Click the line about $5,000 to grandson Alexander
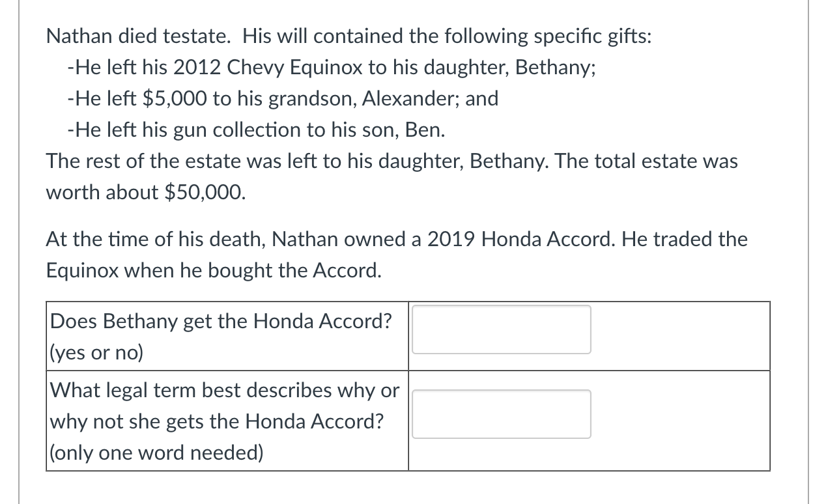The image size is (826, 504). (x=282, y=98)
